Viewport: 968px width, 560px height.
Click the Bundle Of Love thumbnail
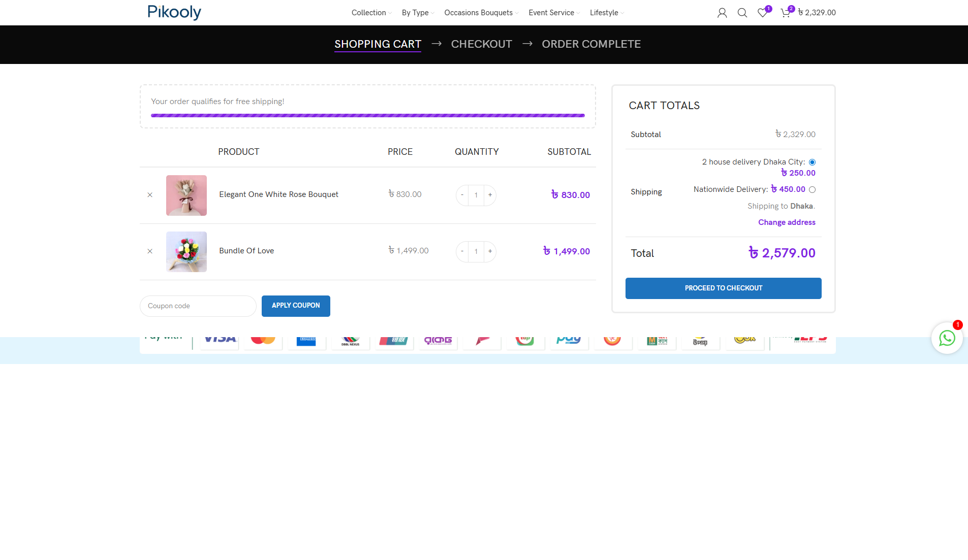(x=186, y=252)
